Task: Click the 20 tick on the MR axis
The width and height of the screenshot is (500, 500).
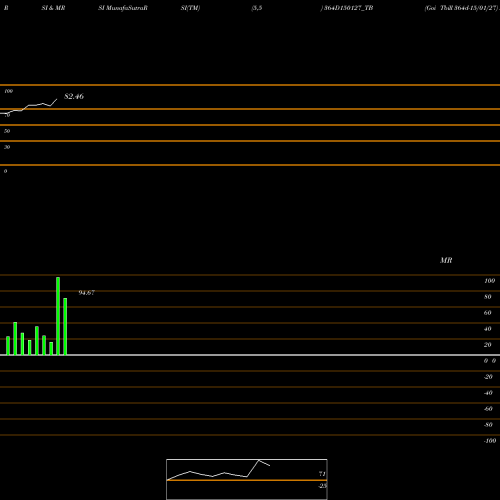Action: (x=488, y=345)
